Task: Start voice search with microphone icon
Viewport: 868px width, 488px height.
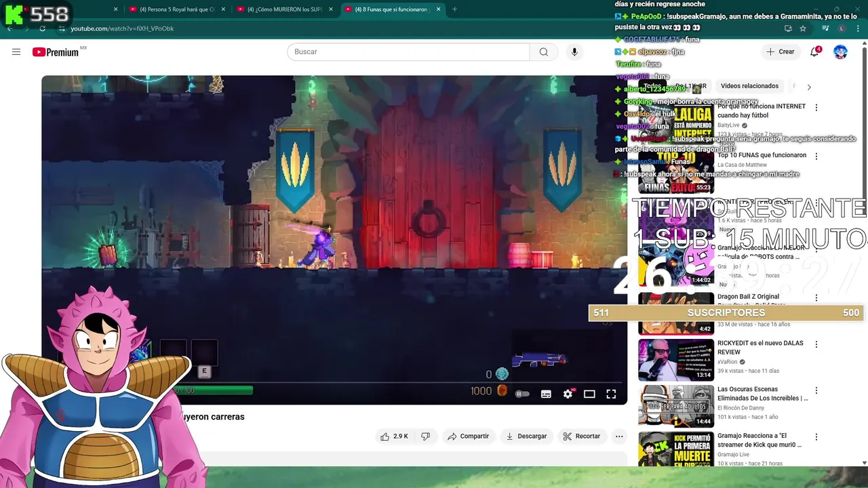Action: tap(574, 52)
